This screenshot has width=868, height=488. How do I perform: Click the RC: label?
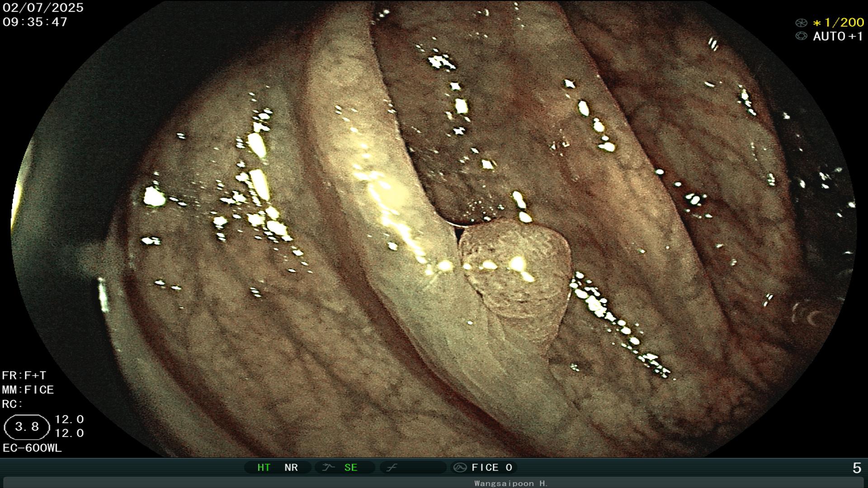(13, 404)
